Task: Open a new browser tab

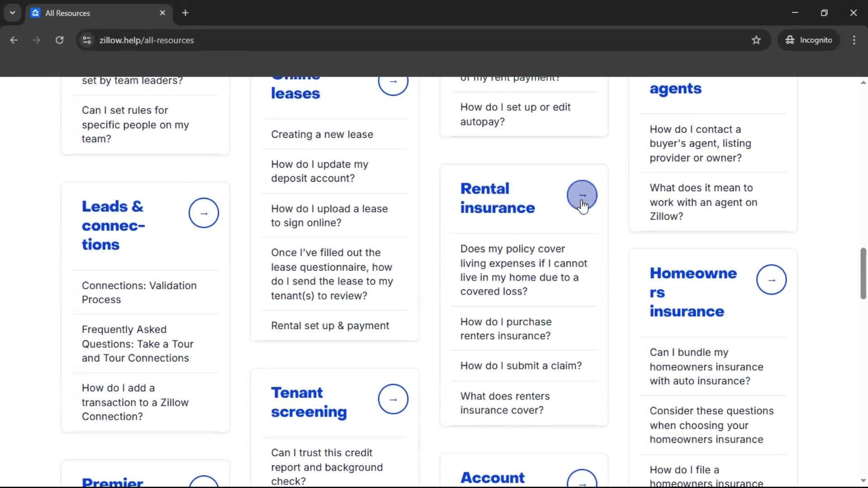Action: point(185,13)
